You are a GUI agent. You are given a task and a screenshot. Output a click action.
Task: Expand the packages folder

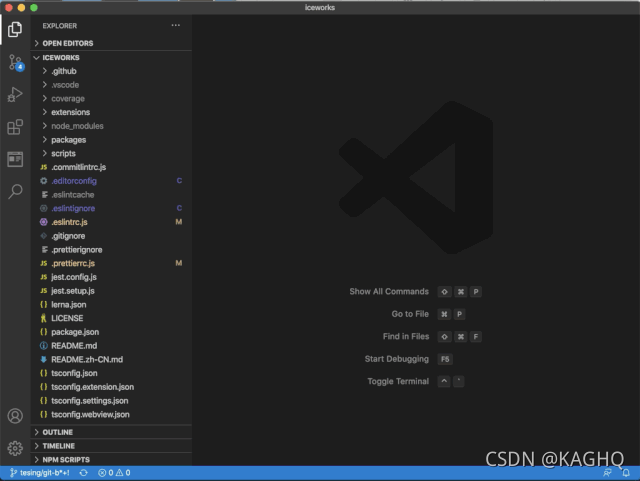pyautogui.click(x=111, y=140)
